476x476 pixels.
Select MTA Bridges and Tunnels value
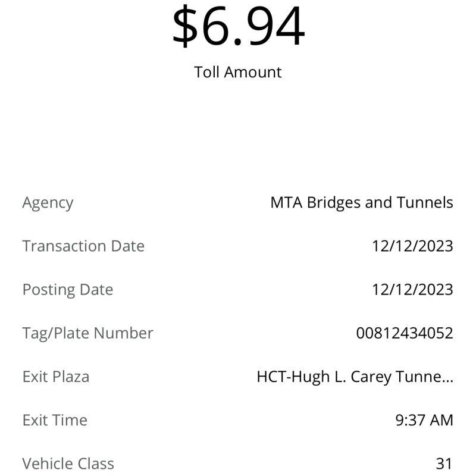(362, 202)
